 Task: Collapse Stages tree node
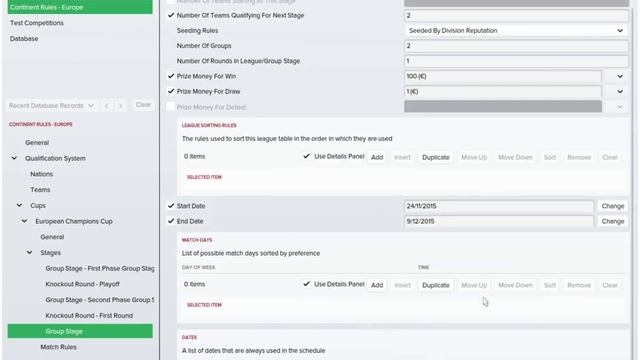29,252
